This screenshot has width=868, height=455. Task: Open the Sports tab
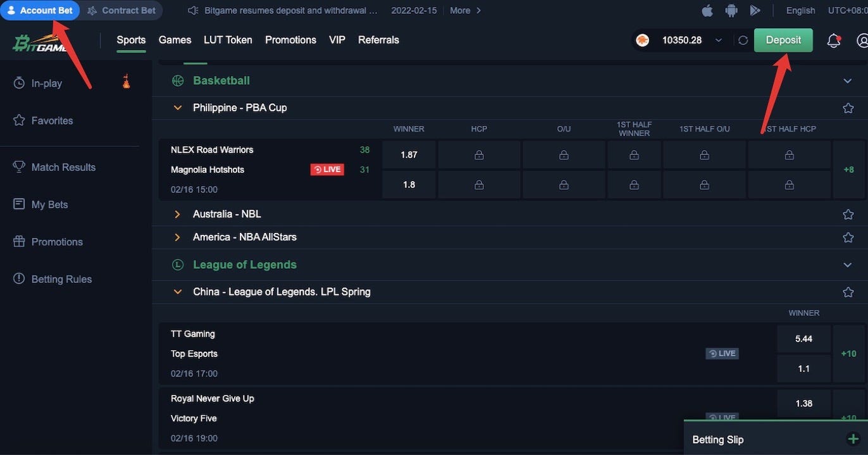click(x=131, y=40)
